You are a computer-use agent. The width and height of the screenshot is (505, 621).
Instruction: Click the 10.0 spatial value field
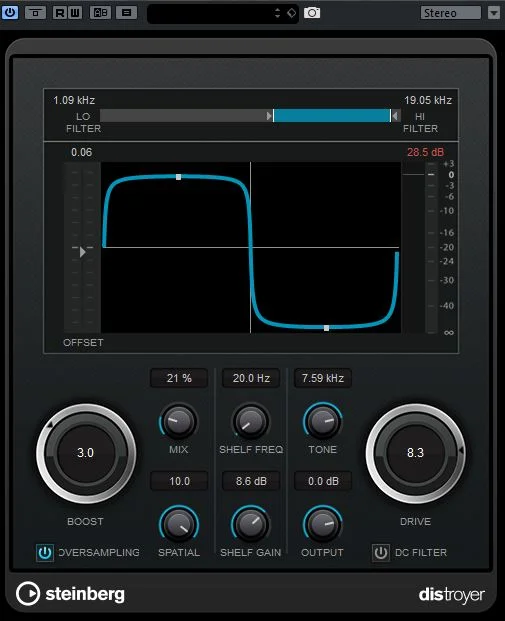coord(179,481)
